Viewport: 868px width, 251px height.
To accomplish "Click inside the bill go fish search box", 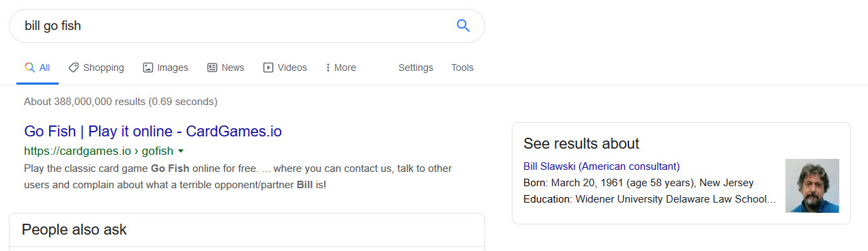I will (232, 26).
